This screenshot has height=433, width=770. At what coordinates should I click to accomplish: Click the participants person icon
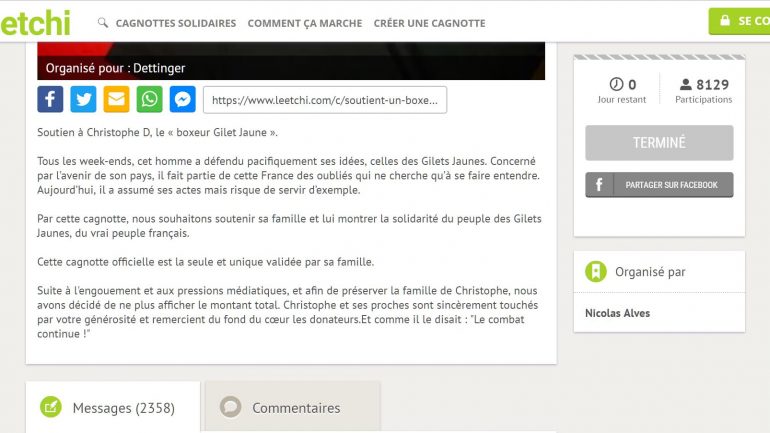[x=685, y=85]
